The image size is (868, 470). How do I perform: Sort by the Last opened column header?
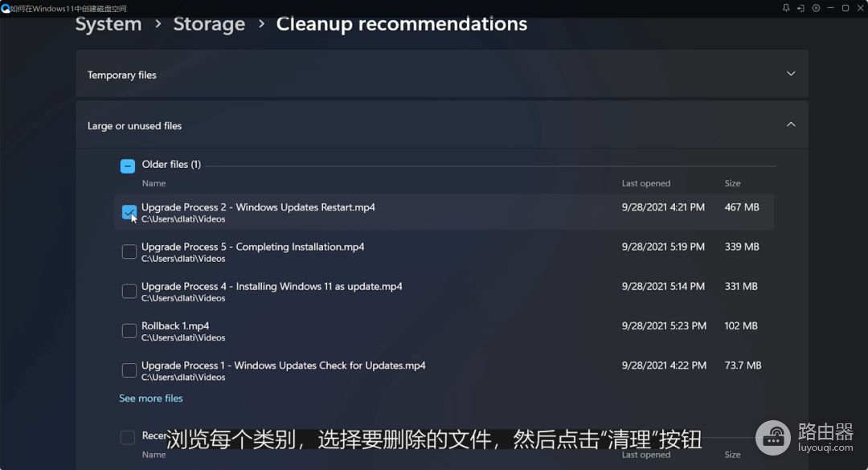(x=645, y=183)
